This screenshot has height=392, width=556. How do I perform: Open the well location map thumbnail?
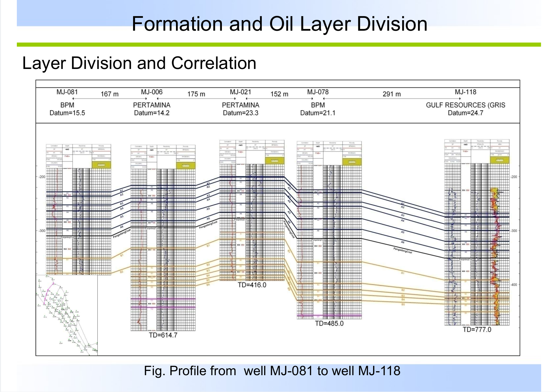67,315
